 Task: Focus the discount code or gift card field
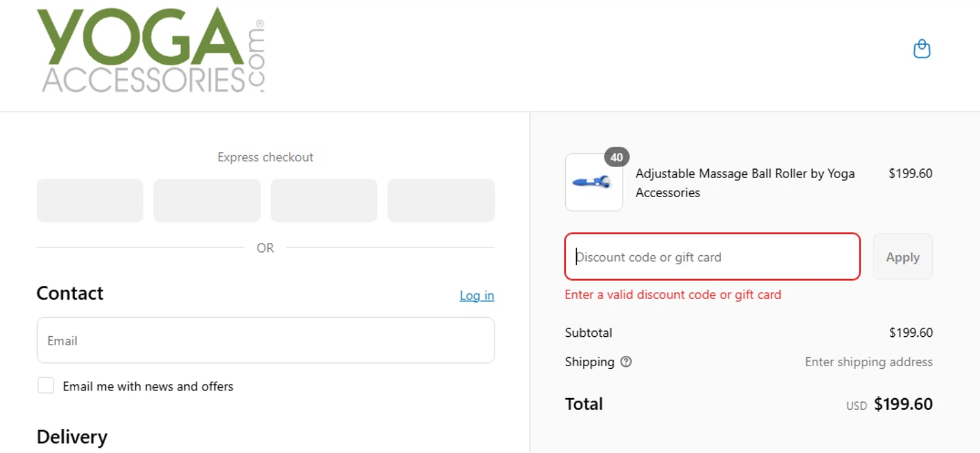pos(712,257)
